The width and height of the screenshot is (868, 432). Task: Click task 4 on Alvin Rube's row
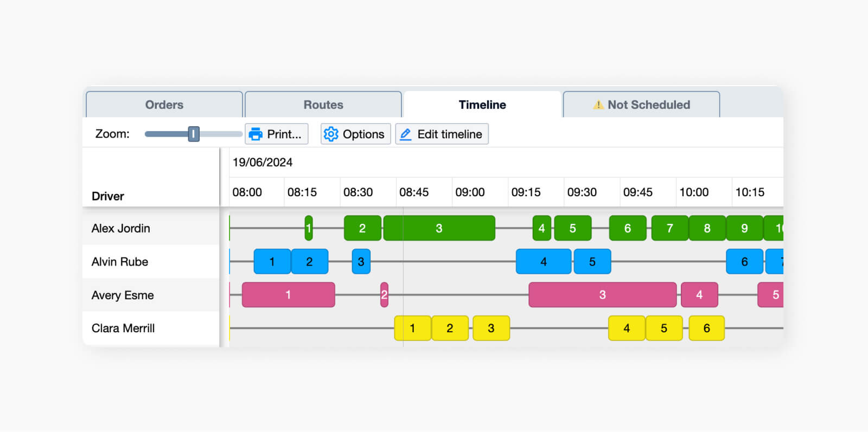[x=543, y=261]
